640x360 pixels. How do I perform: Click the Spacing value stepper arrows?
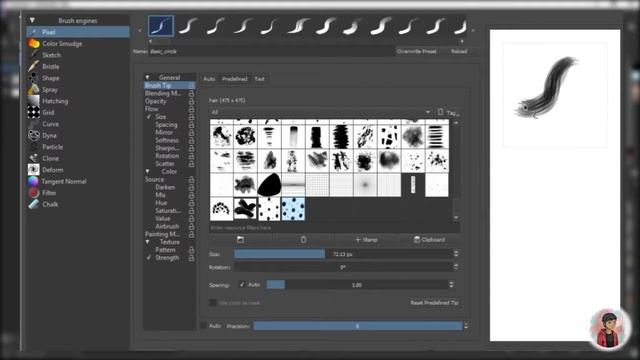pyautogui.click(x=451, y=284)
